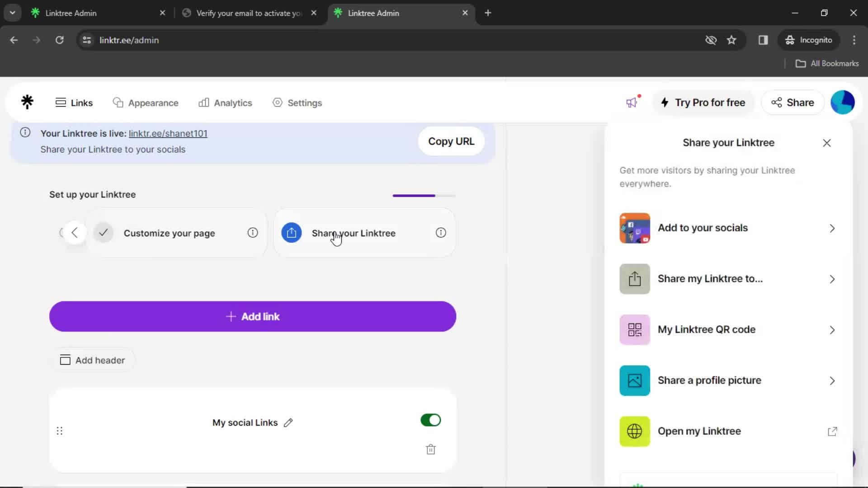The image size is (868, 488).
Task: Click the Customize your page card text
Action: pyautogui.click(x=170, y=233)
